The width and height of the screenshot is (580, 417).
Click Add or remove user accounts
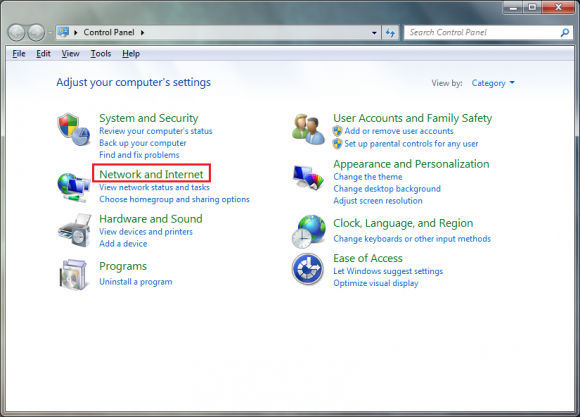pyautogui.click(x=399, y=131)
